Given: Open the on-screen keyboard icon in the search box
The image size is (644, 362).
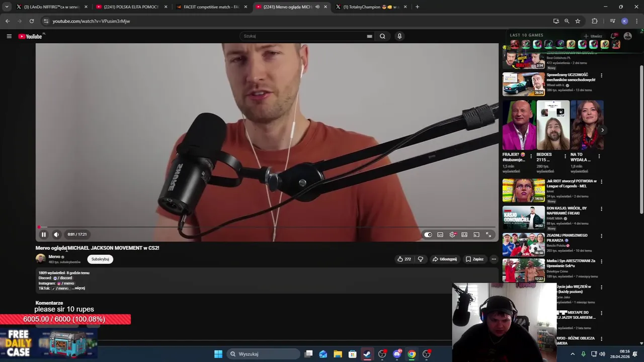Looking at the screenshot, I should pos(369,36).
